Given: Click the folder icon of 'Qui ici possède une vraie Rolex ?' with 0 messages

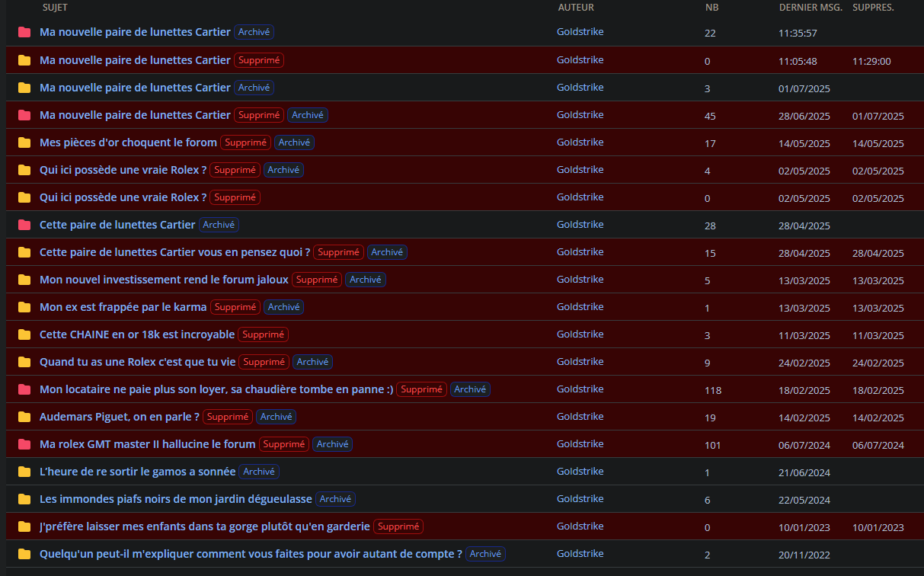Looking at the screenshot, I should click(24, 197).
